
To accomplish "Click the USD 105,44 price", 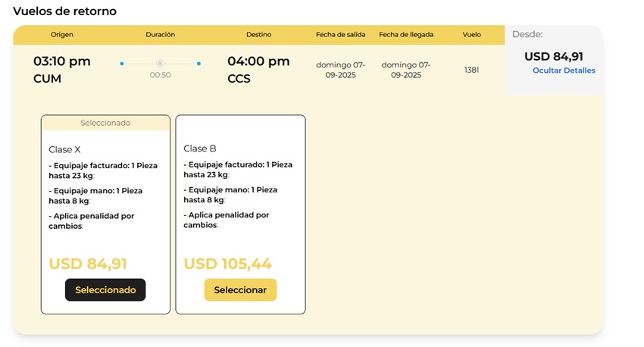I will (227, 264).
